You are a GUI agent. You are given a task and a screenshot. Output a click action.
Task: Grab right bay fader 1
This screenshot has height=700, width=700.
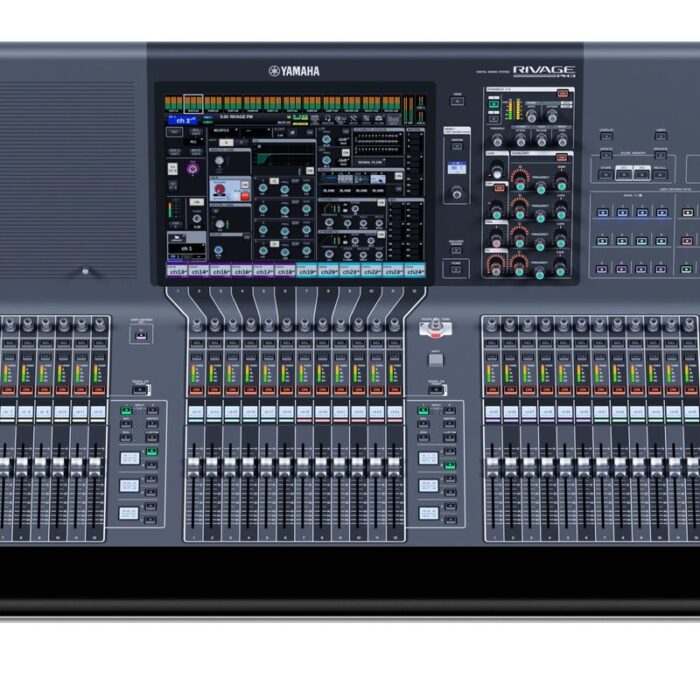pos(493,467)
